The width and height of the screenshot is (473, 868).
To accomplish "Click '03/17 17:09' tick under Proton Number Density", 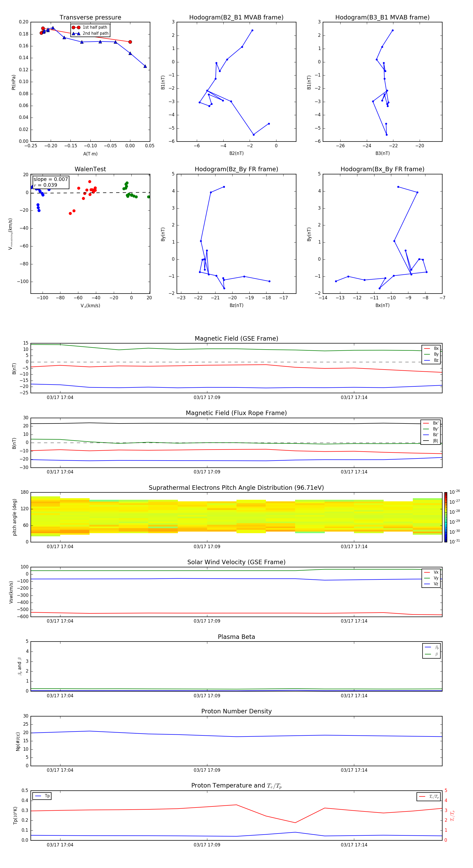I will (207, 770).
